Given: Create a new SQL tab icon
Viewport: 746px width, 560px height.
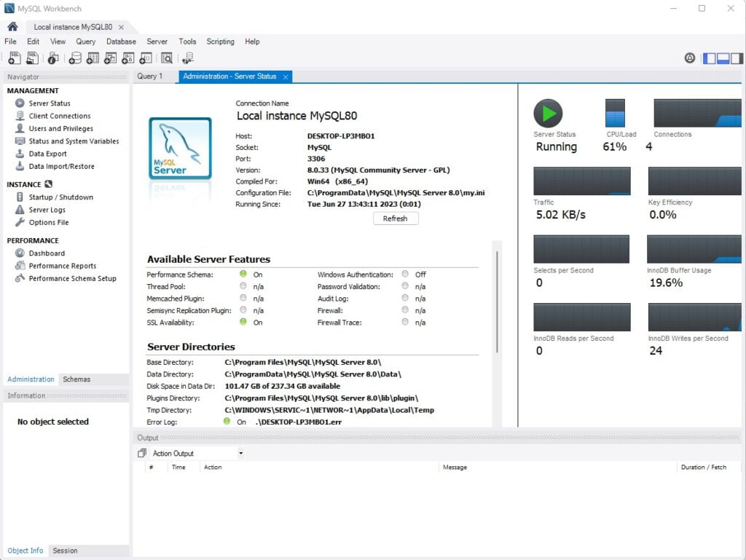Looking at the screenshot, I should [x=15, y=58].
